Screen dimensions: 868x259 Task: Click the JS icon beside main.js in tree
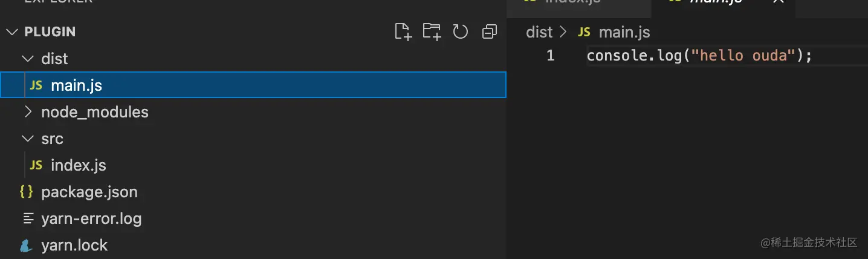click(x=36, y=85)
